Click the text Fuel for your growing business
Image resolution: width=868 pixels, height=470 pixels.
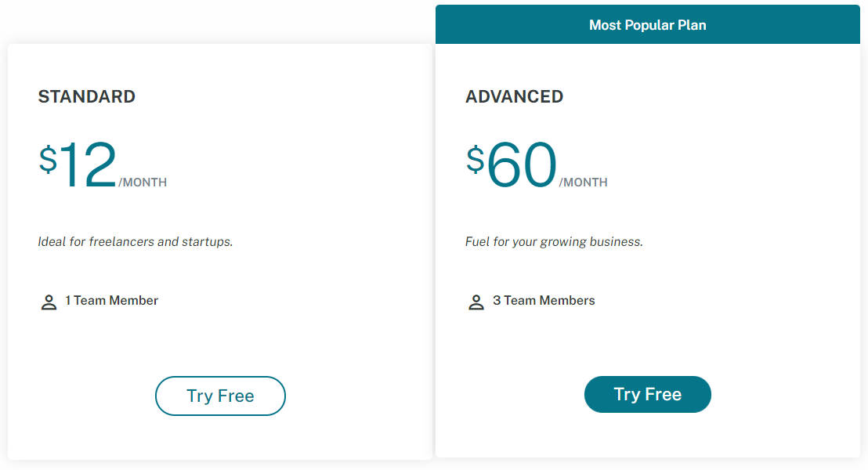[x=554, y=241]
